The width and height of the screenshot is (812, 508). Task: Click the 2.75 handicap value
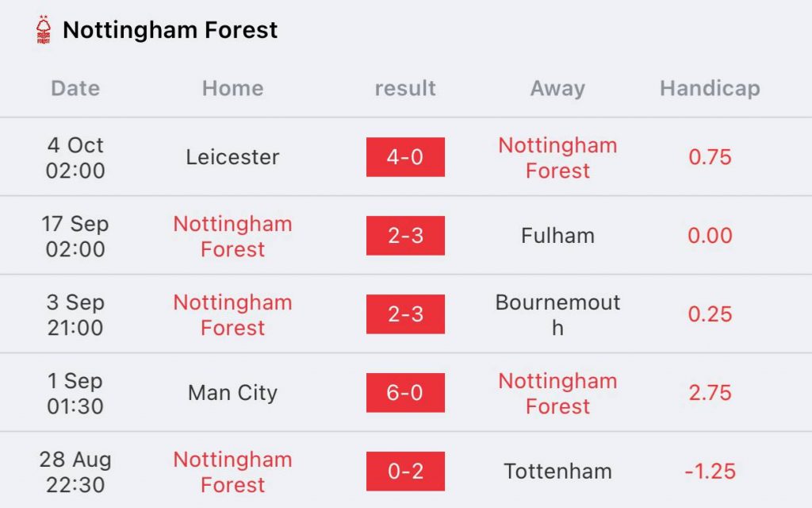(710, 392)
